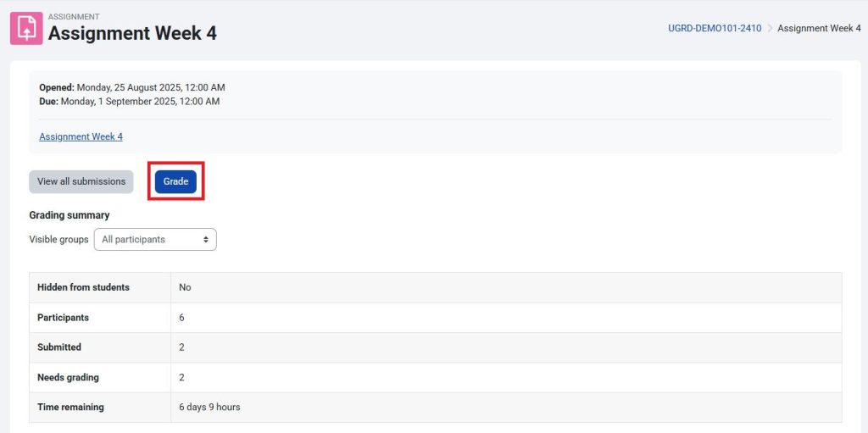
Task: Open View all submissions
Action: pyautogui.click(x=81, y=181)
